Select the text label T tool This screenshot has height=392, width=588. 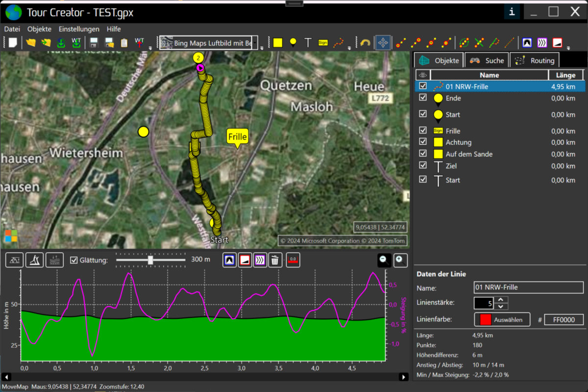(308, 43)
